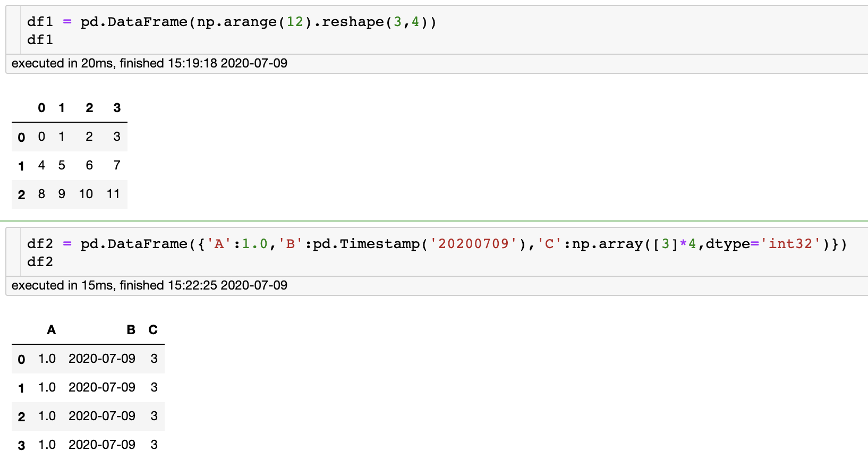Click column header 'A' in df2 table
Image resolution: width=868 pixels, height=459 pixels.
coord(51,330)
